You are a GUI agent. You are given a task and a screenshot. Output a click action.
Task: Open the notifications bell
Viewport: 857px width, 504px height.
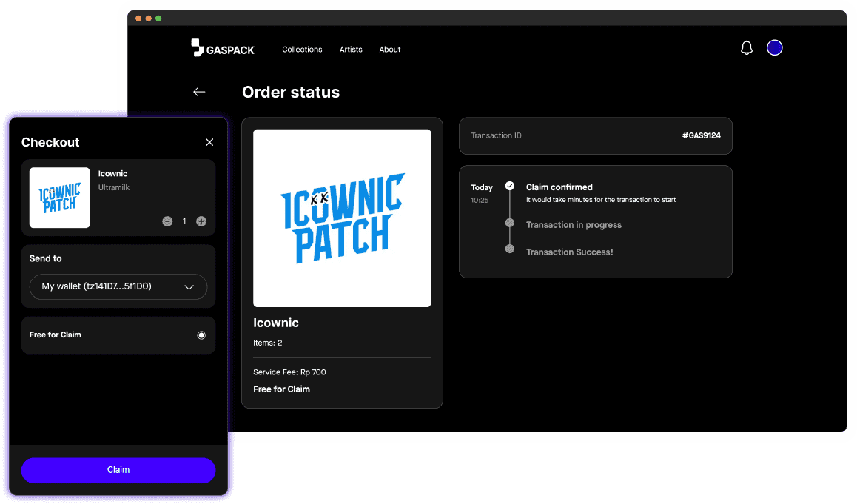point(747,48)
